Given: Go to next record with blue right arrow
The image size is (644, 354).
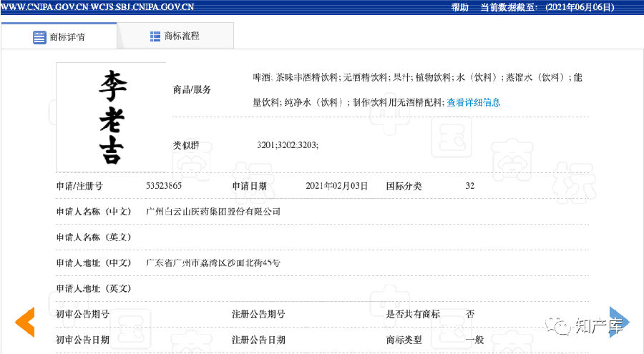Looking at the screenshot, I should tap(619, 322).
